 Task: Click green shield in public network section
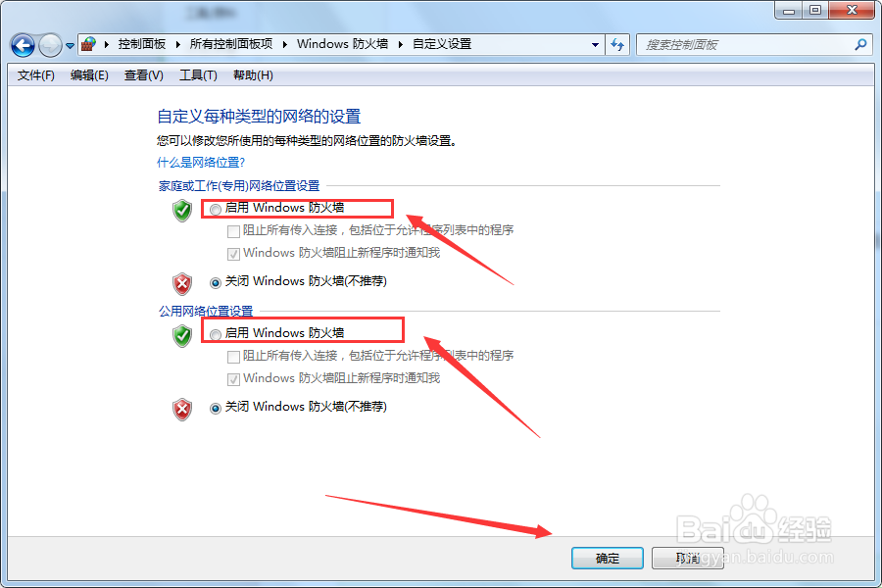(x=182, y=336)
